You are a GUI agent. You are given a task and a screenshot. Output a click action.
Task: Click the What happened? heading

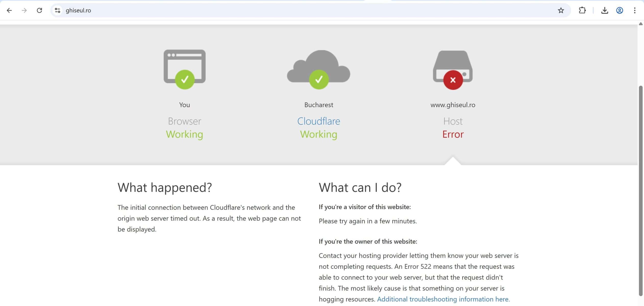(165, 187)
